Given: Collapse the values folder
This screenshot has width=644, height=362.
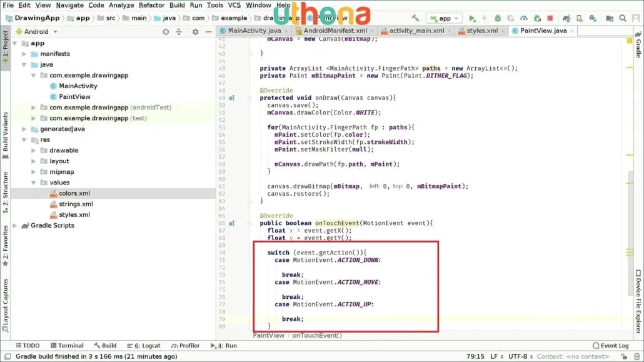Looking at the screenshot, I should point(34,183).
